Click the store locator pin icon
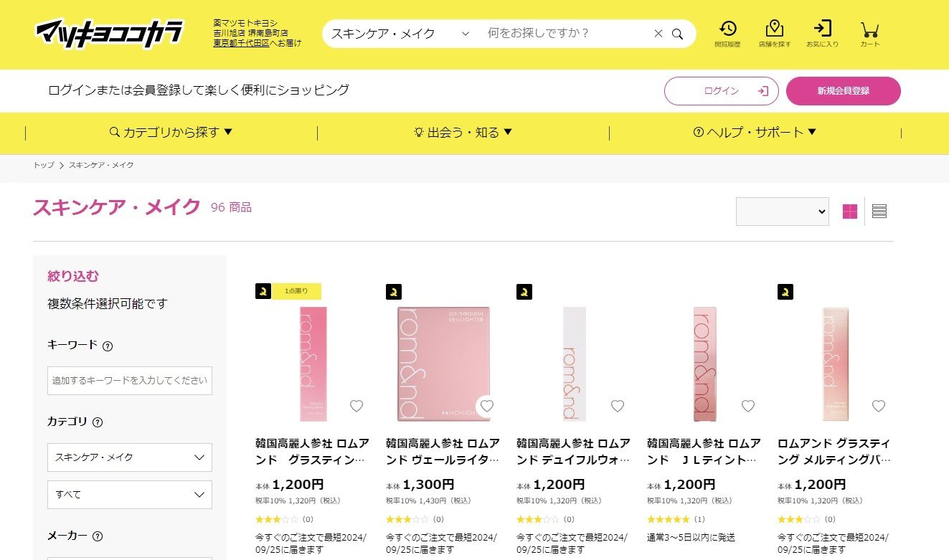Image resolution: width=949 pixels, height=560 pixels. pyautogui.click(x=774, y=29)
